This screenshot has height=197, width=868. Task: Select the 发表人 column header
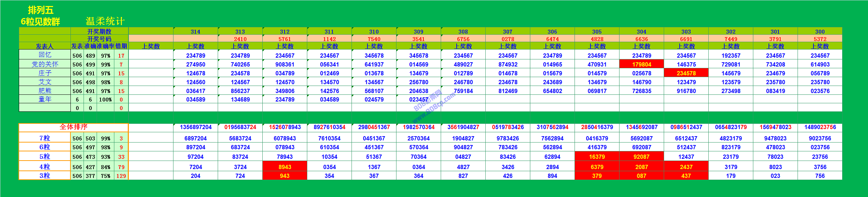coord(45,46)
